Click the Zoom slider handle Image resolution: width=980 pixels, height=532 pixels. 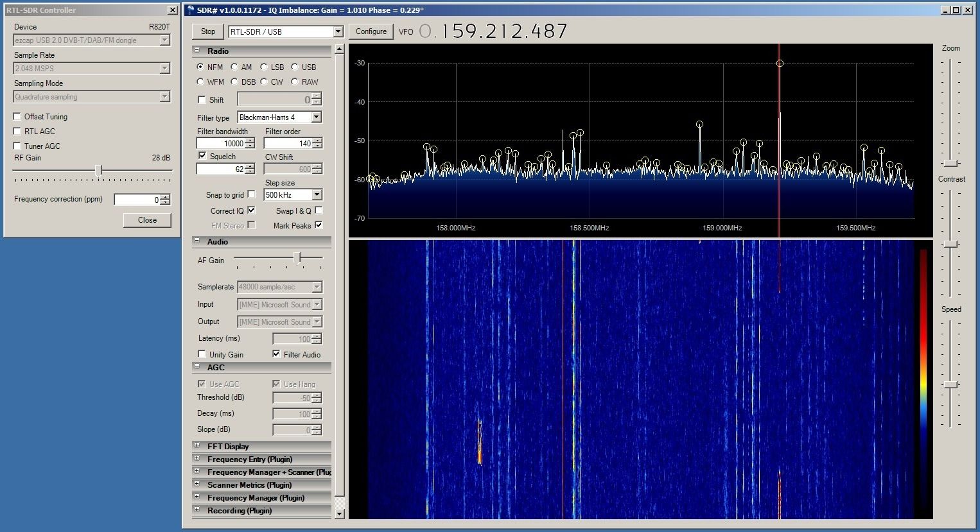tap(951, 163)
